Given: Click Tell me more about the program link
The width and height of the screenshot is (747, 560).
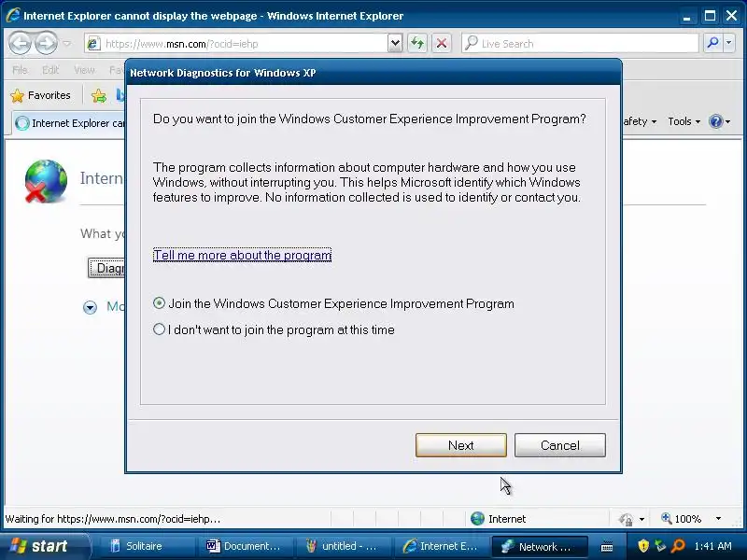Looking at the screenshot, I should click(x=242, y=255).
